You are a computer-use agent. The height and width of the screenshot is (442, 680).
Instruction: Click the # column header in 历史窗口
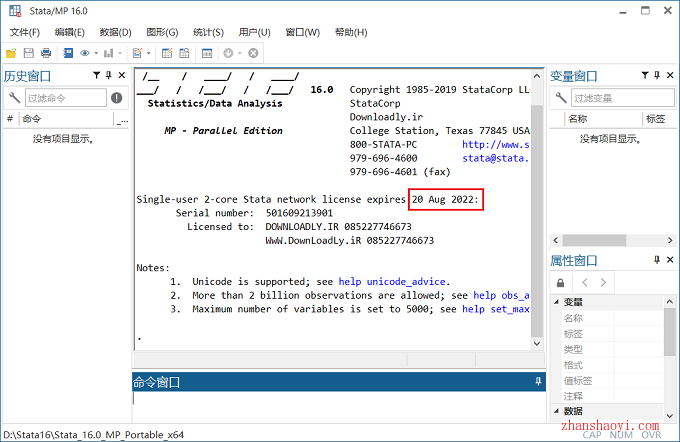coord(10,119)
